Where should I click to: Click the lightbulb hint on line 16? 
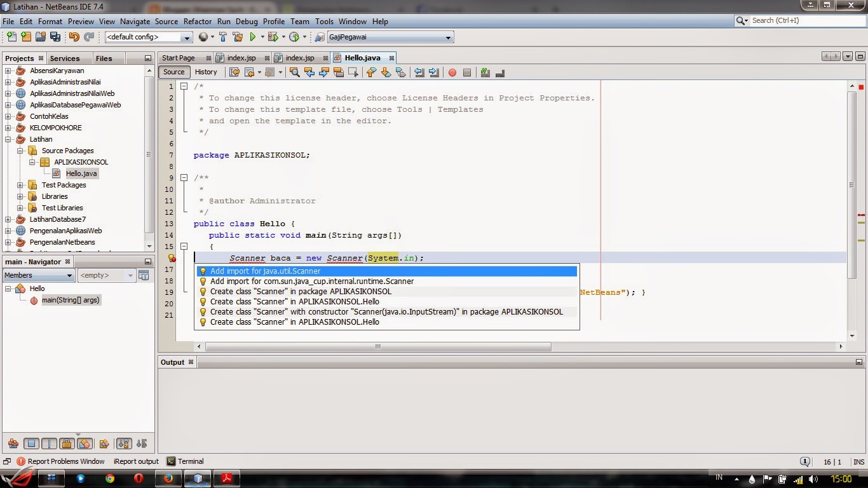coord(171,258)
